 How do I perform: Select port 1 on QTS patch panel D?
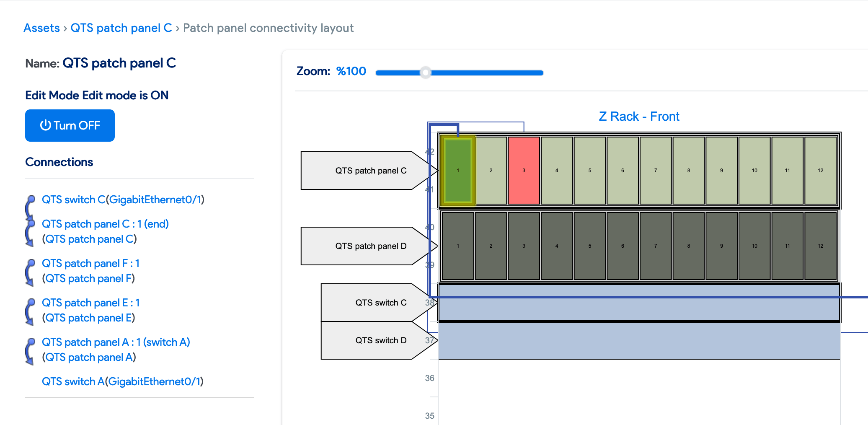click(x=458, y=246)
